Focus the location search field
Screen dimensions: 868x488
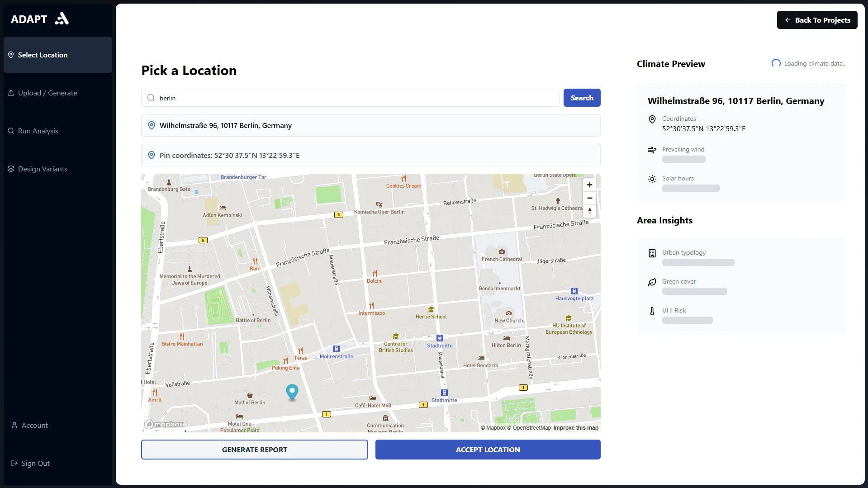coord(351,98)
